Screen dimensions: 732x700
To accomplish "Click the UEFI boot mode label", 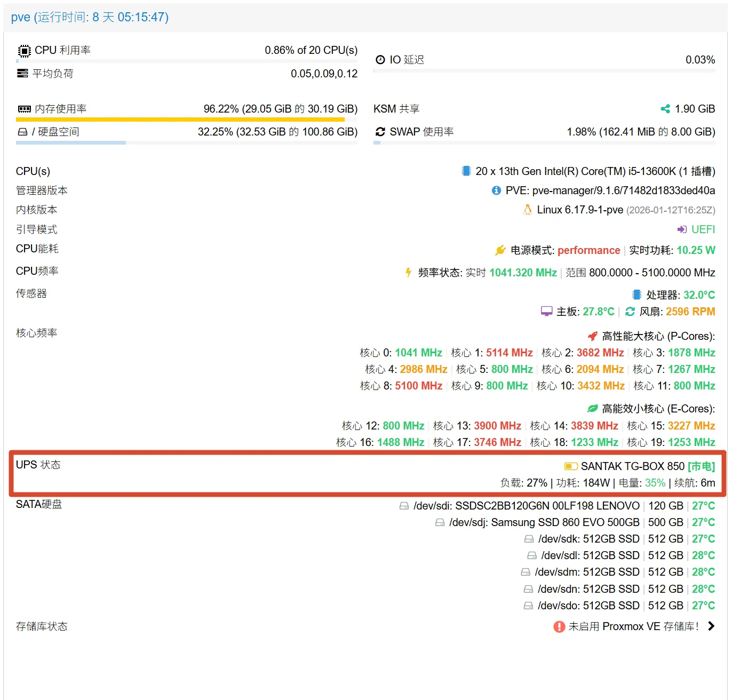I will (703, 229).
